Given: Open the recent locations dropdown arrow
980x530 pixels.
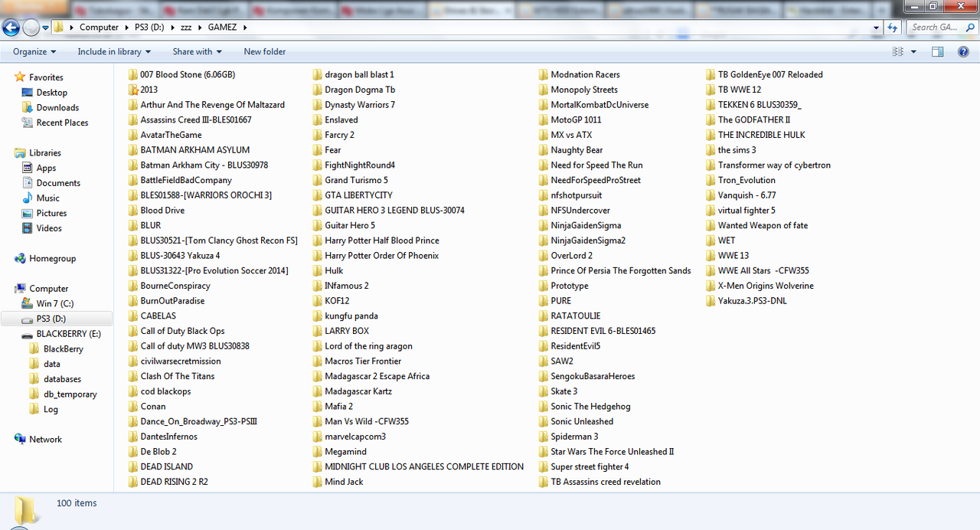Looking at the screenshot, I should click(x=46, y=28).
